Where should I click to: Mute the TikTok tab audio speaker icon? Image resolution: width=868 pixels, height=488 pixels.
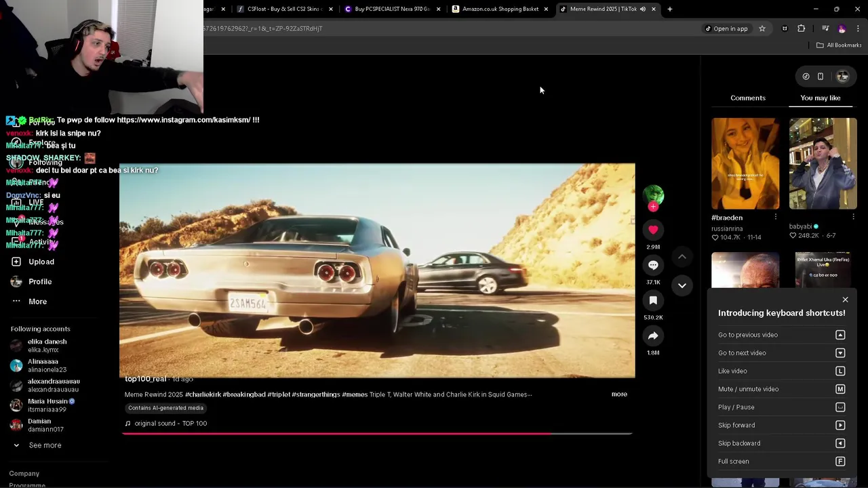pos(642,9)
